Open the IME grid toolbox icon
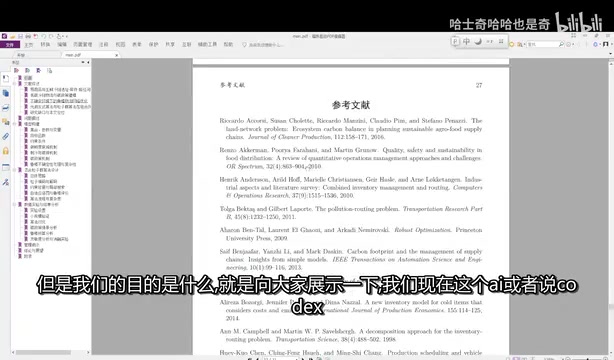 coord(501,42)
